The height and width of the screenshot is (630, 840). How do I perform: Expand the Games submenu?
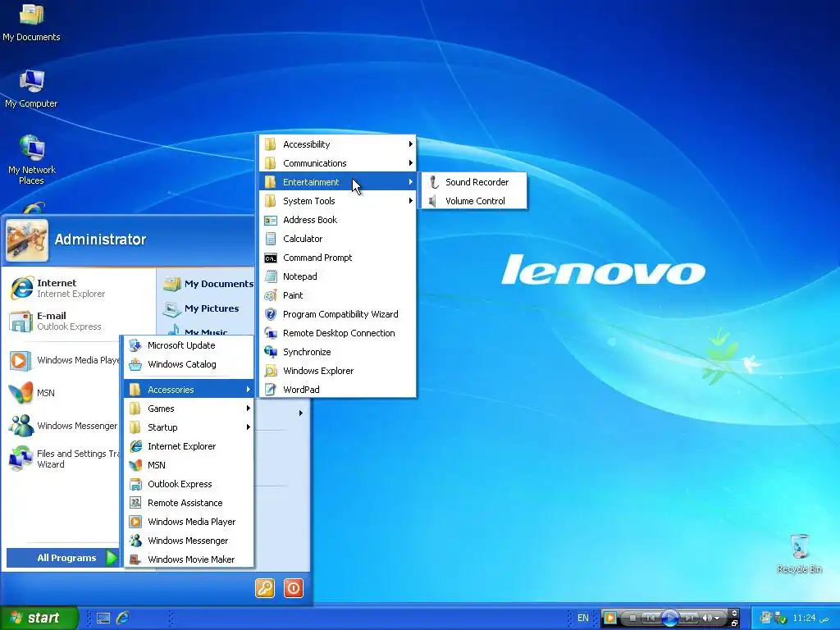(189, 409)
